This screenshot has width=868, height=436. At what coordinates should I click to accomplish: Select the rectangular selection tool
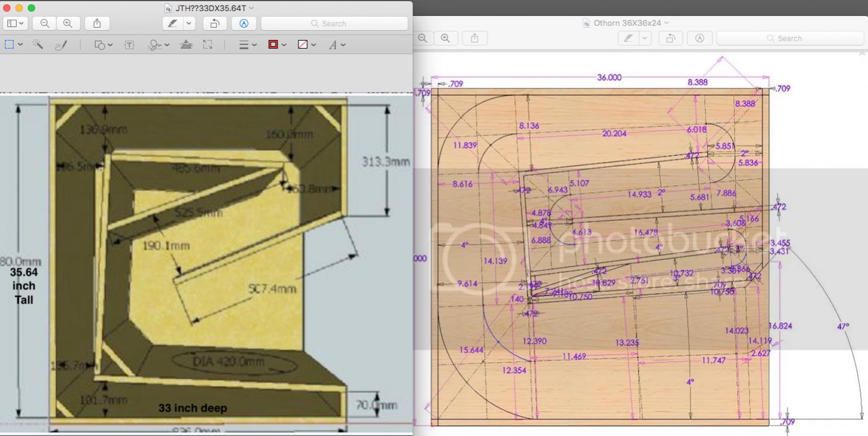tap(9, 44)
